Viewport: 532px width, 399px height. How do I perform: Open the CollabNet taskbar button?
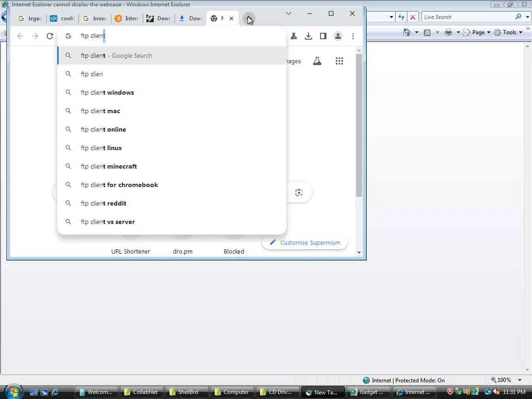pyautogui.click(x=141, y=392)
